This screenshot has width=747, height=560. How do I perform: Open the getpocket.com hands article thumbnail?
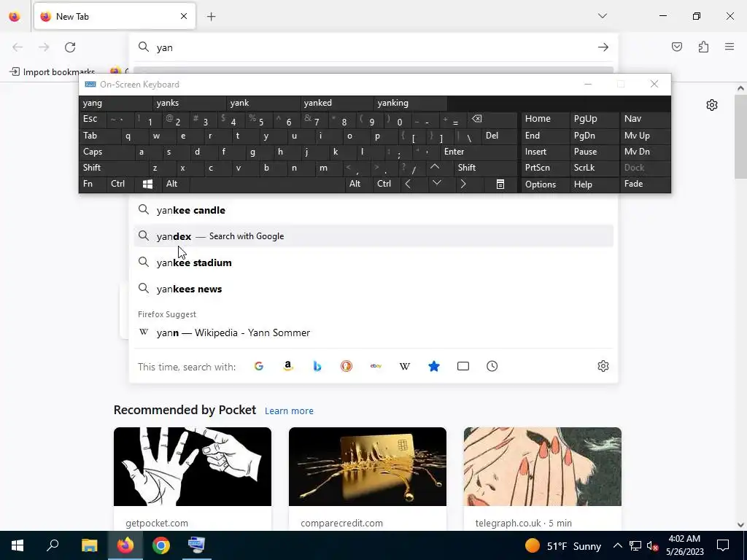193,467
